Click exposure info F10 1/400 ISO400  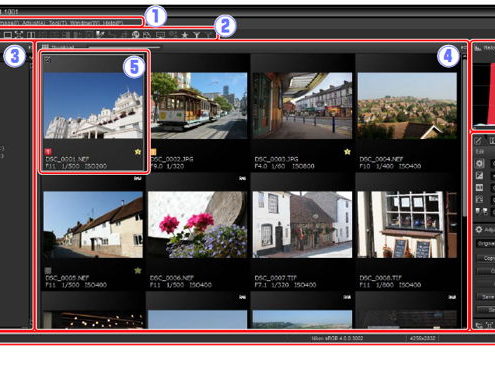[390, 166]
